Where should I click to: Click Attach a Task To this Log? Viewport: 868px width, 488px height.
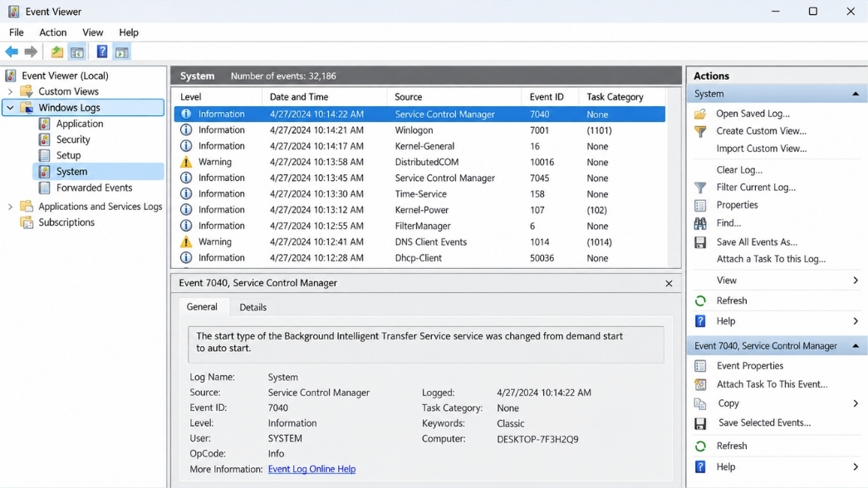click(771, 259)
